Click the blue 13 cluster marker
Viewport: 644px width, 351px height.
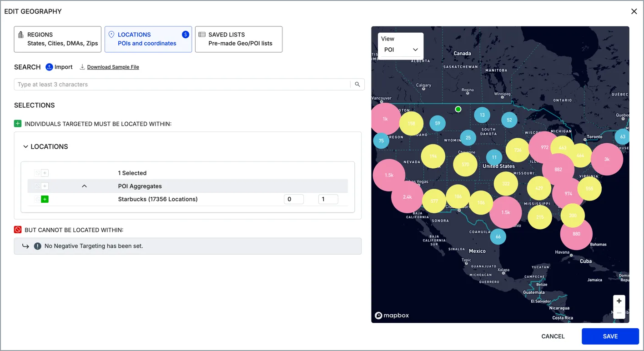(482, 115)
